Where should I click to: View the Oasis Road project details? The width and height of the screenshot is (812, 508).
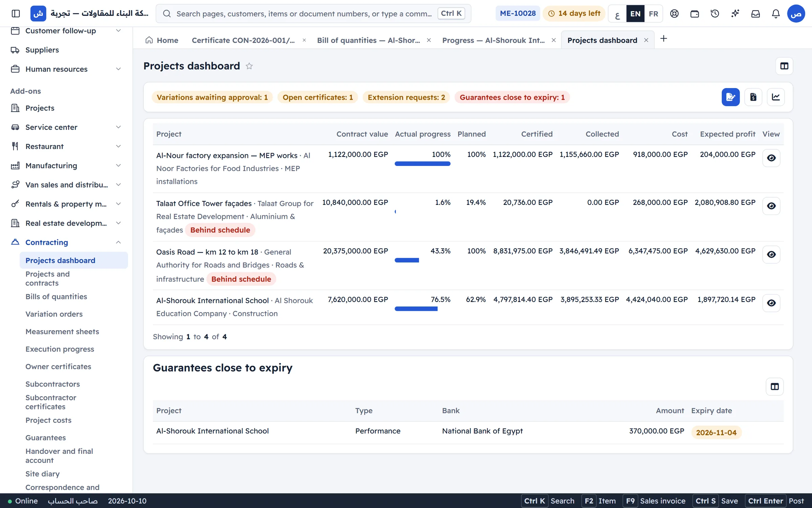771,254
